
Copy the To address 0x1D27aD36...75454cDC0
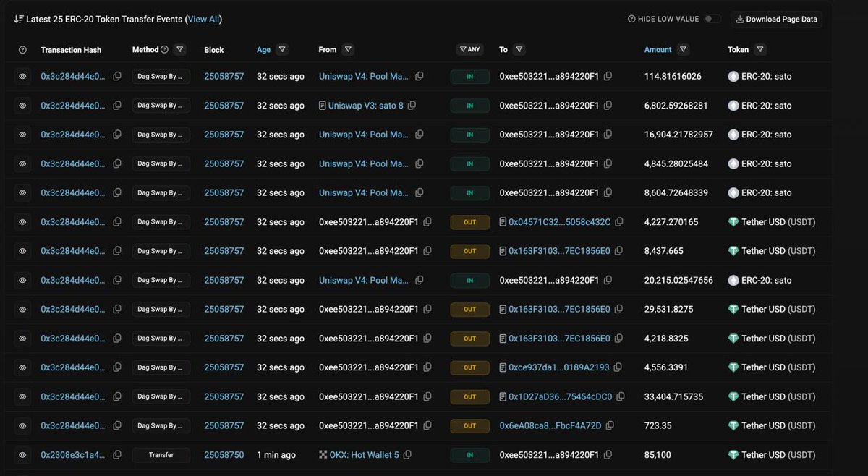pyautogui.click(x=621, y=396)
